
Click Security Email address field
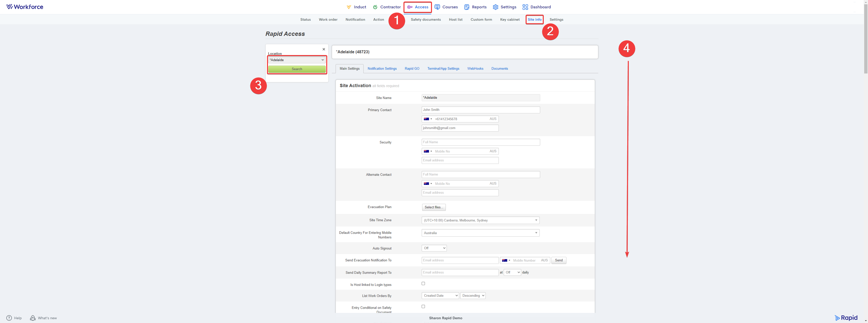(460, 160)
